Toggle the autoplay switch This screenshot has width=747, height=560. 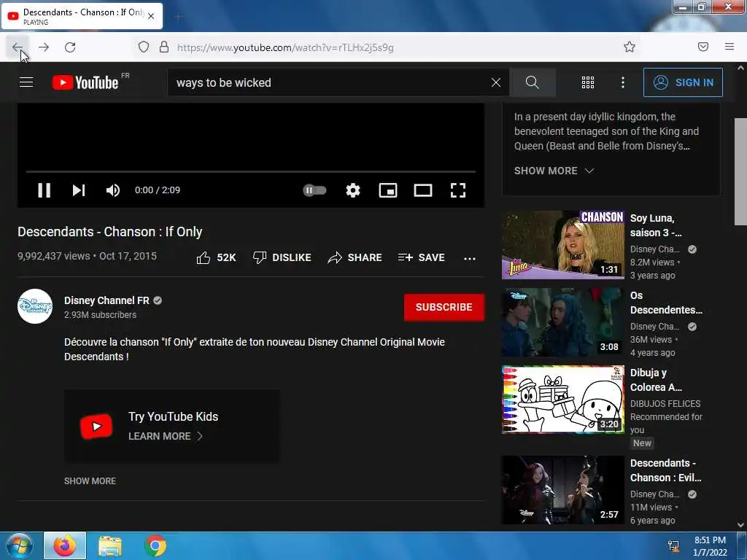tap(314, 190)
